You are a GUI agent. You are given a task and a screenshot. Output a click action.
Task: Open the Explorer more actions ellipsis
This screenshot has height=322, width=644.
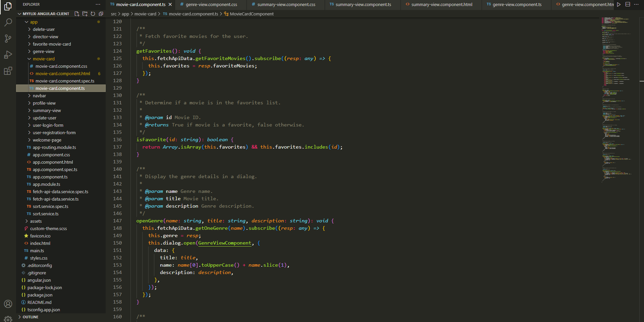pos(98,4)
